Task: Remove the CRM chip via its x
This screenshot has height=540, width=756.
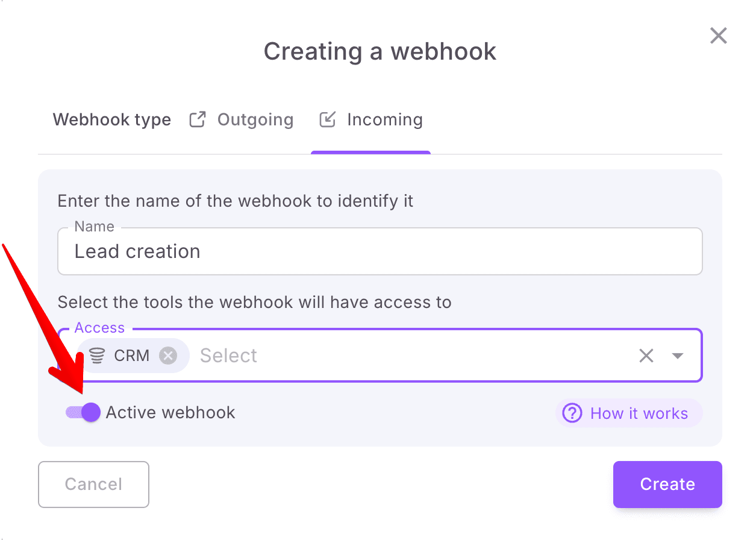Action: click(x=168, y=356)
